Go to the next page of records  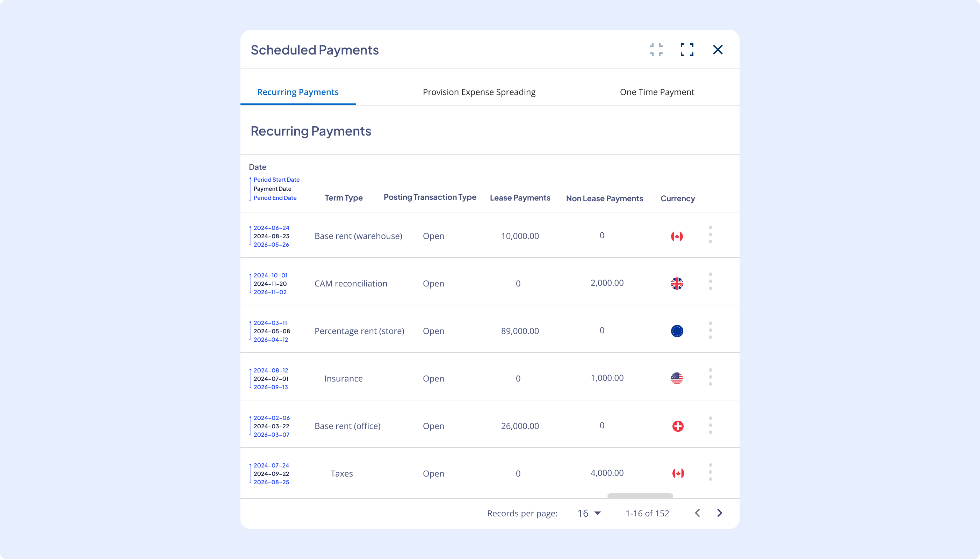(x=719, y=513)
